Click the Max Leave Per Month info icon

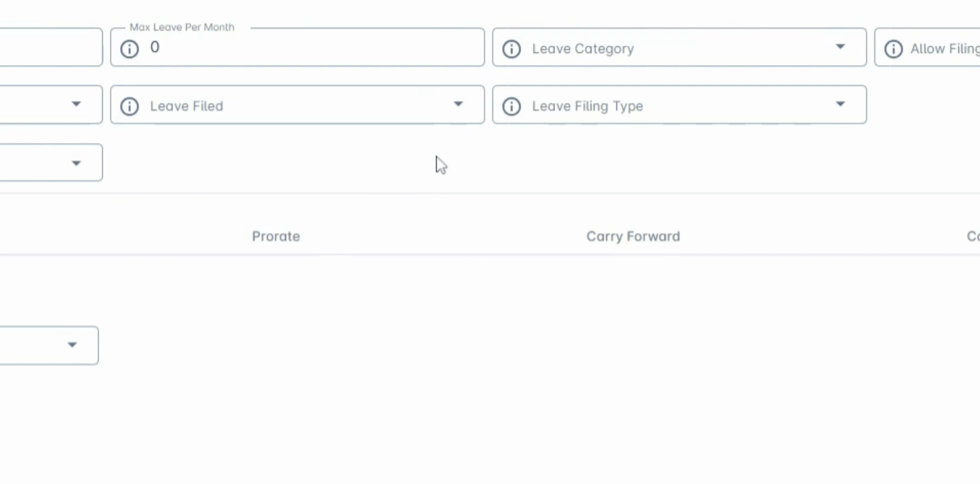coord(130,48)
